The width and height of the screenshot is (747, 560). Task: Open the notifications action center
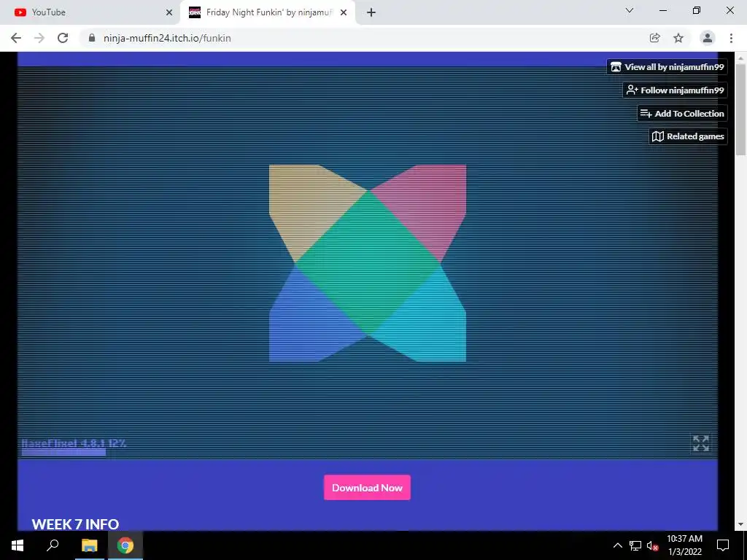(x=723, y=545)
